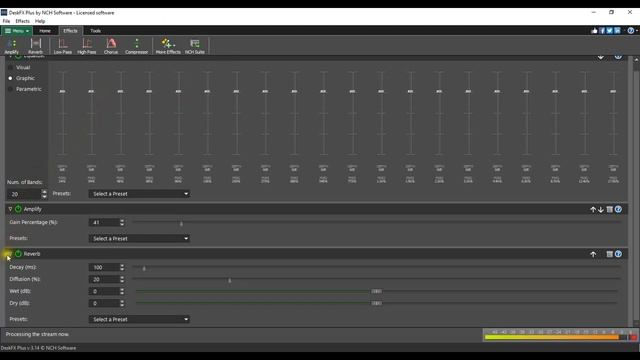Click the last equalizer band slider handle

point(613,91)
